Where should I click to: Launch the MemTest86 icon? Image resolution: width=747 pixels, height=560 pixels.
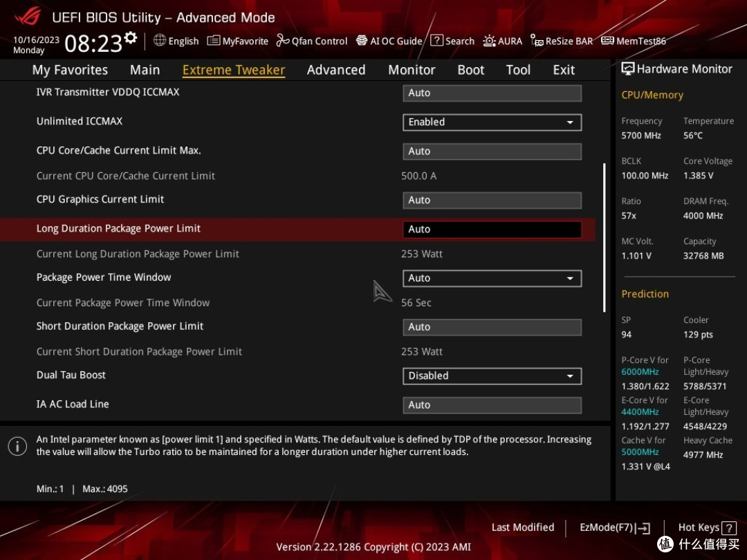607,41
